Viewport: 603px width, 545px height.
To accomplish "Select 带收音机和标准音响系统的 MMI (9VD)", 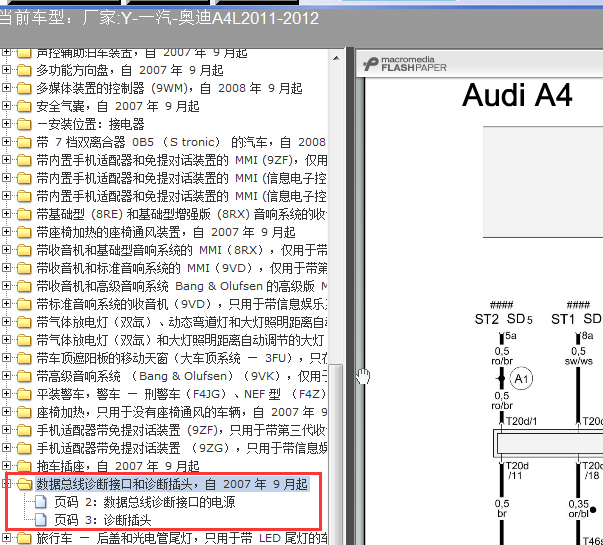I will pyautogui.click(x=182, y=268).
